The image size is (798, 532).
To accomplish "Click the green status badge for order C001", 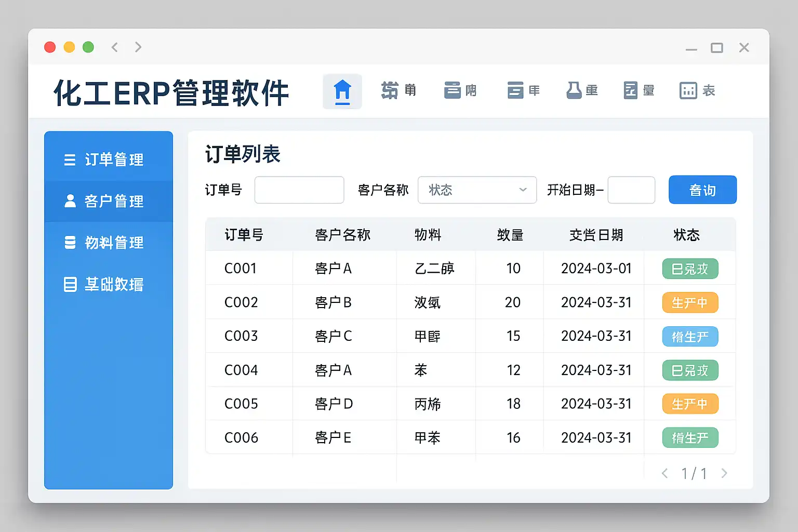I will coord(690,269).
